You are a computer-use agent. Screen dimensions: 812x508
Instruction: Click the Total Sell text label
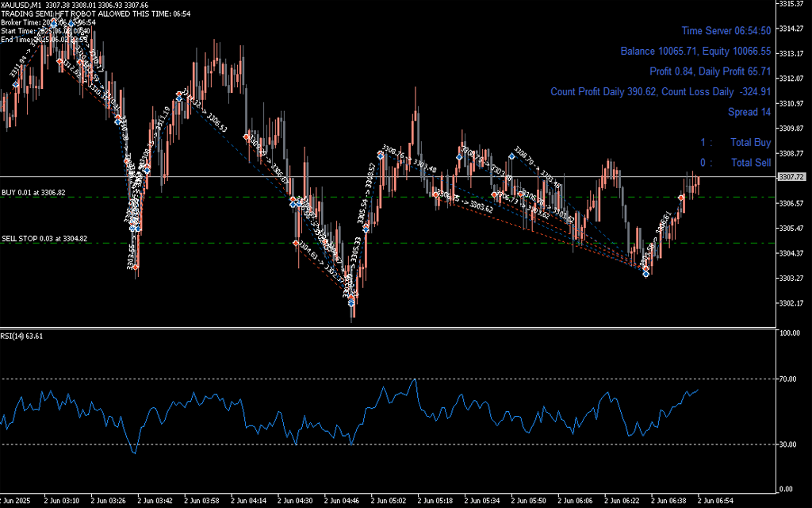pyautogui.click(x=751, y=163)
